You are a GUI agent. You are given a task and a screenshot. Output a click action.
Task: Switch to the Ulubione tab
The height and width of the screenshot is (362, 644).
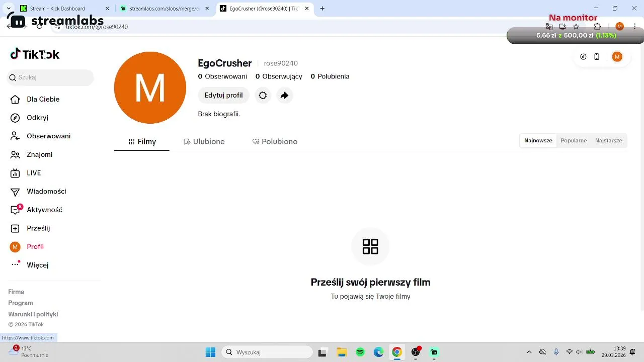click(204, 142)
